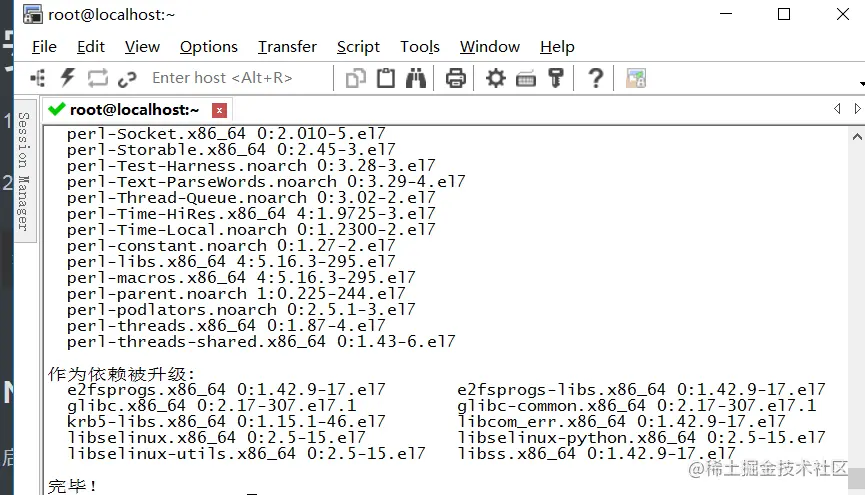Click the Reconnect toolbar icon
This screenshot has width=865, height=495.
(x=98, y=78)
